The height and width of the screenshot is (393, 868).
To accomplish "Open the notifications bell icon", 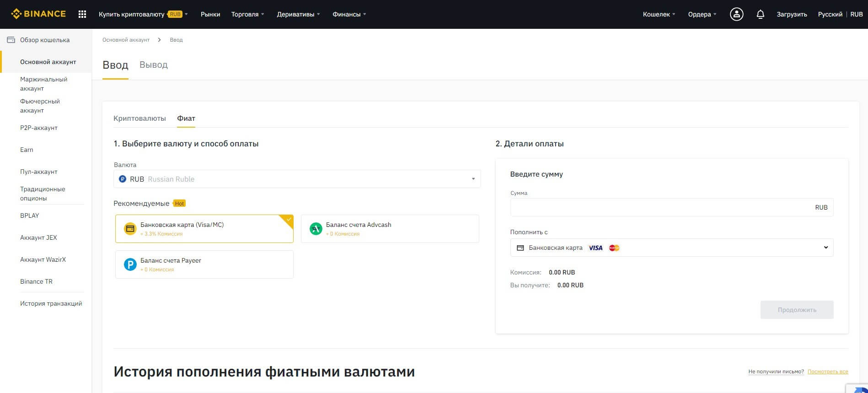I will point(760,14).
